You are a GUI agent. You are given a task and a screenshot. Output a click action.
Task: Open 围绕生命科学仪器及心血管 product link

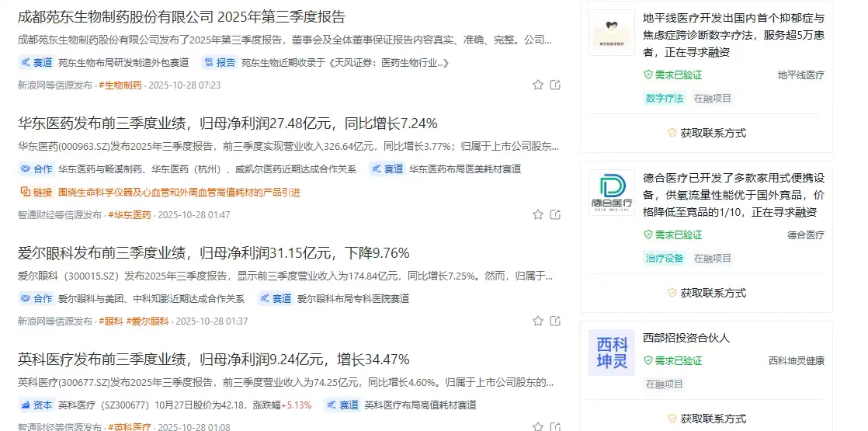tap(179, 193)
